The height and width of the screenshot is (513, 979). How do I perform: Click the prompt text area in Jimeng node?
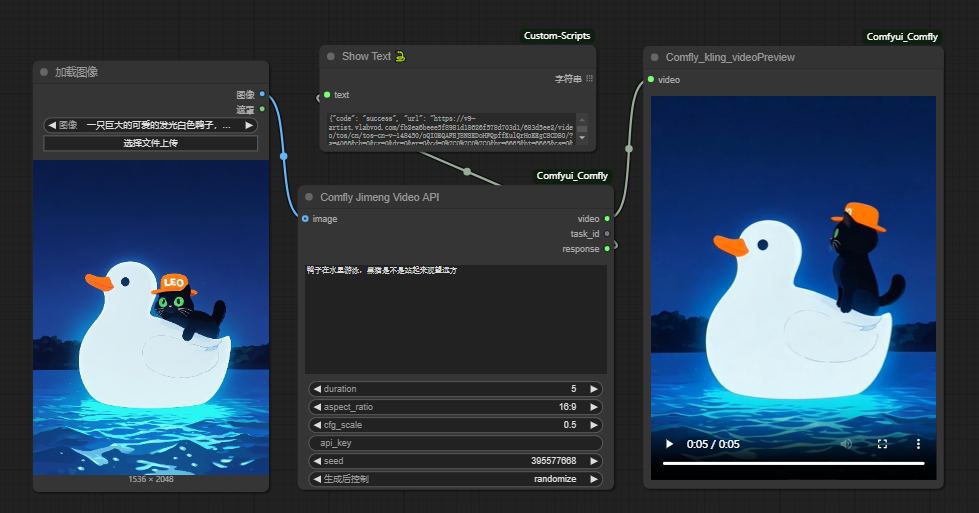coord(456,319)
